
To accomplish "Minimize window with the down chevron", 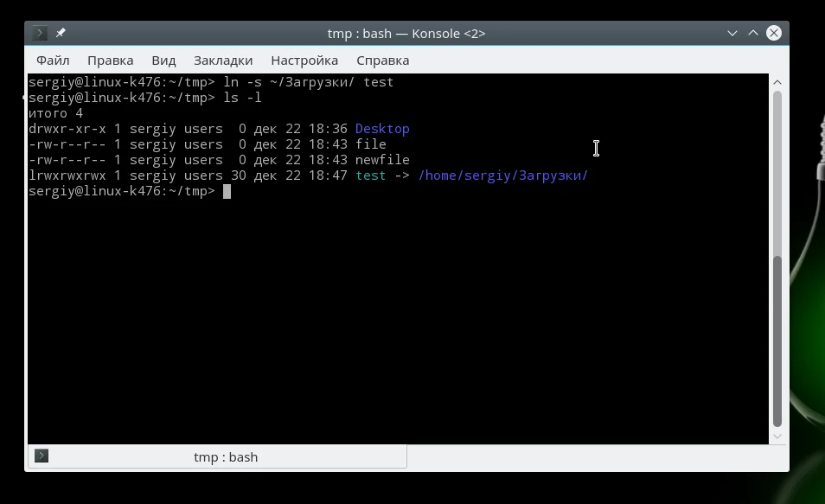I will tap(732, 33).
